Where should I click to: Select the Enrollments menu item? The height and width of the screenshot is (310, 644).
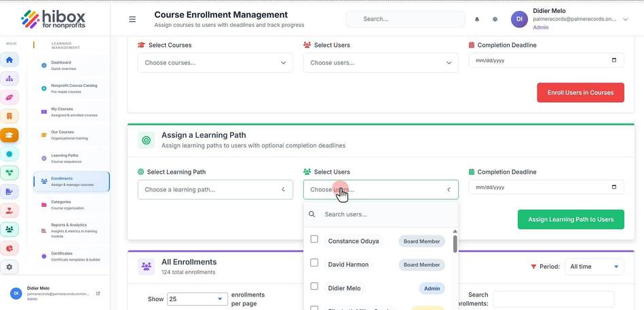click(71, 182)
